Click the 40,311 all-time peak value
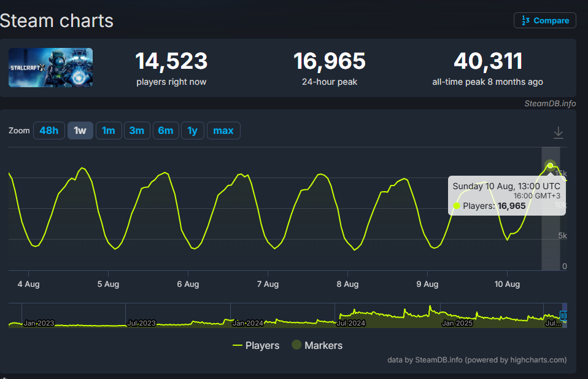Viewport: 588px width, 379px height. coord(488,61)
